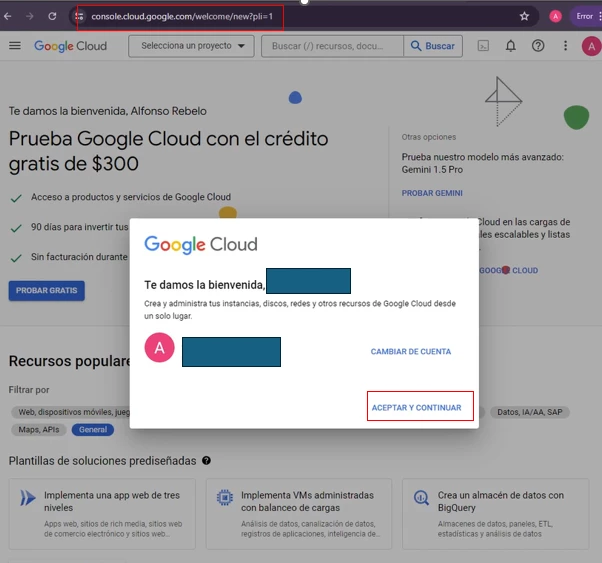
Task: Open the PROBAR GEMINI link
Action: point(432,193)
